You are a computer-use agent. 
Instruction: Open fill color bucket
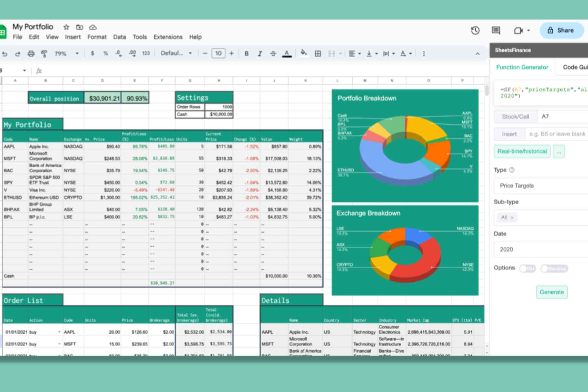pyautogui.click(x=303, y=53)
